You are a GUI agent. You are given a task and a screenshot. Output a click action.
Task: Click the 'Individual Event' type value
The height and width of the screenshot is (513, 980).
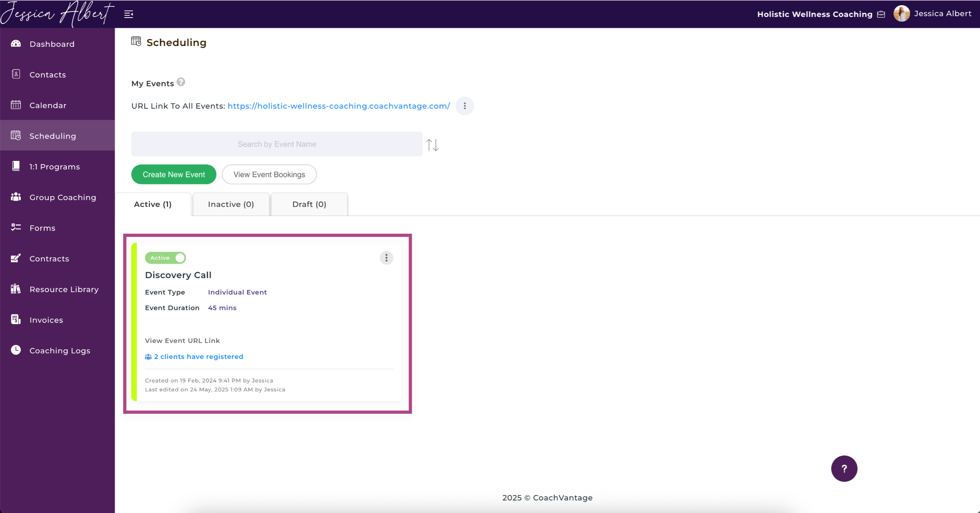point(237,292)
